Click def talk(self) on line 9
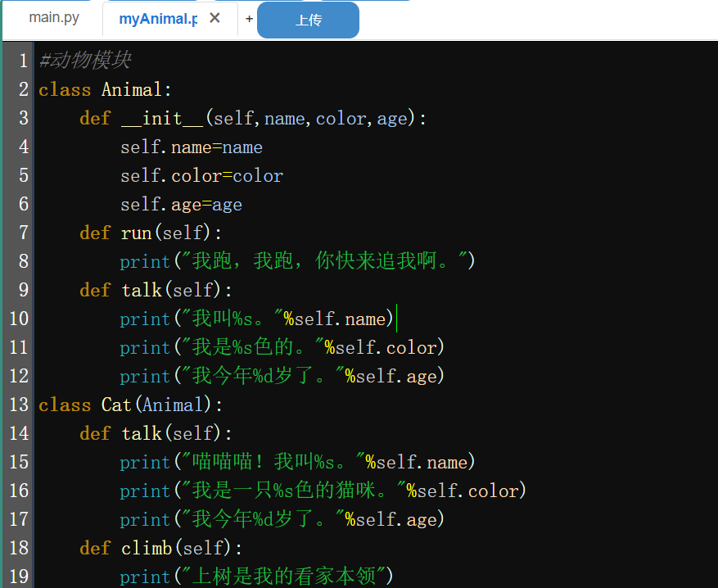 pos(156,291)
